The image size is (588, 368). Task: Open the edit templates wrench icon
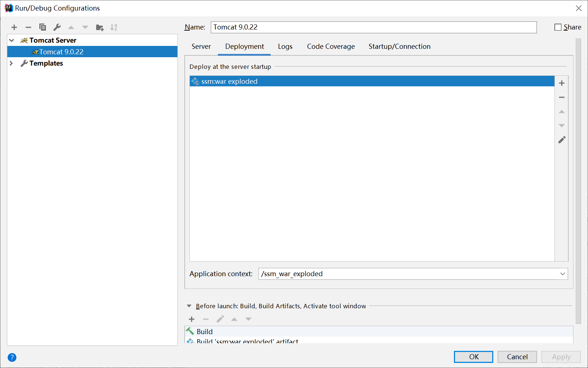pyautogui.click(x=57, y=27)
